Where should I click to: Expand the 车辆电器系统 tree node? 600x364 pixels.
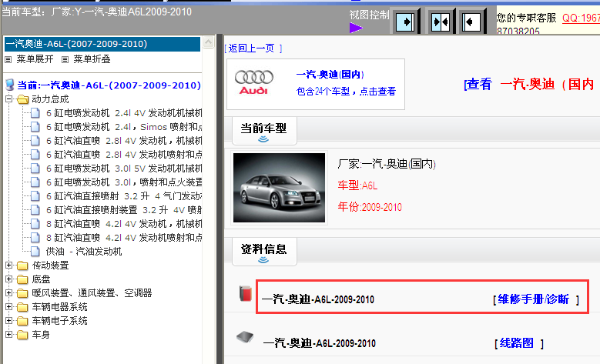tap(8, 306)
